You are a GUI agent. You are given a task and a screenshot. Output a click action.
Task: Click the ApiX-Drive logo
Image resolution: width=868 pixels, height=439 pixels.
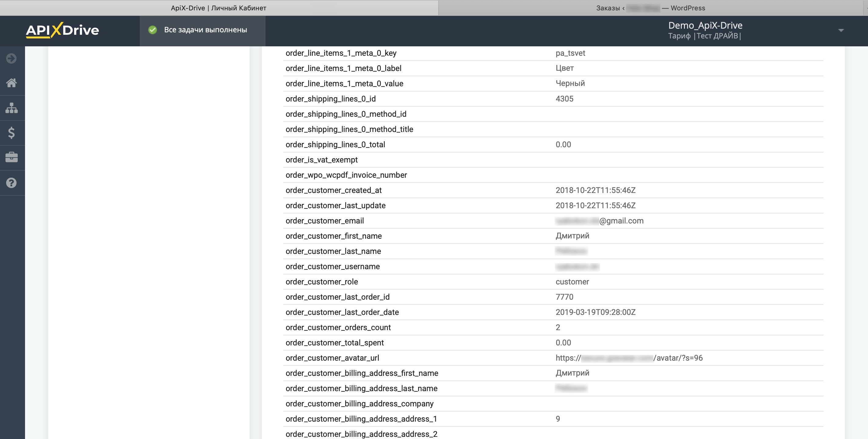point(62,30)
